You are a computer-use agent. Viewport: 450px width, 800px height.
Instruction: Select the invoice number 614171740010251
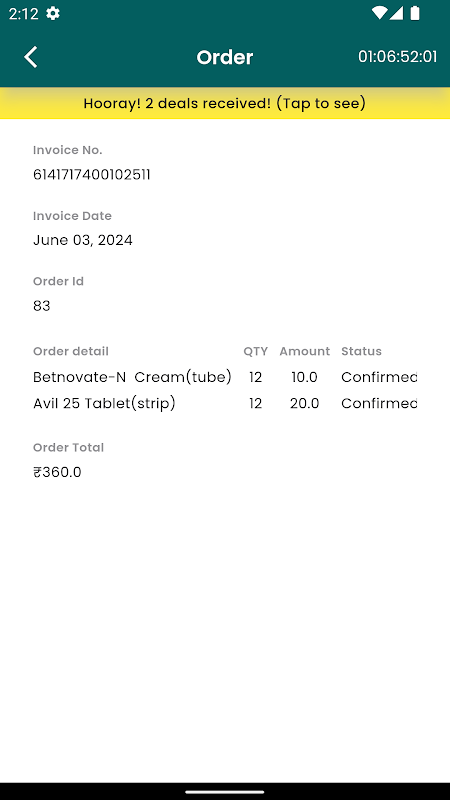pyautogui.click(x=92, y=175)
